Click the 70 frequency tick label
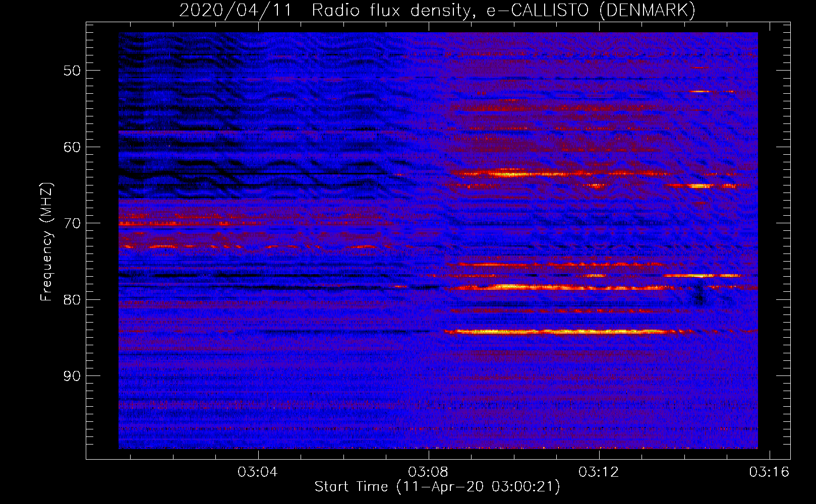The image size is (816, 504). (x=72, y=223)
